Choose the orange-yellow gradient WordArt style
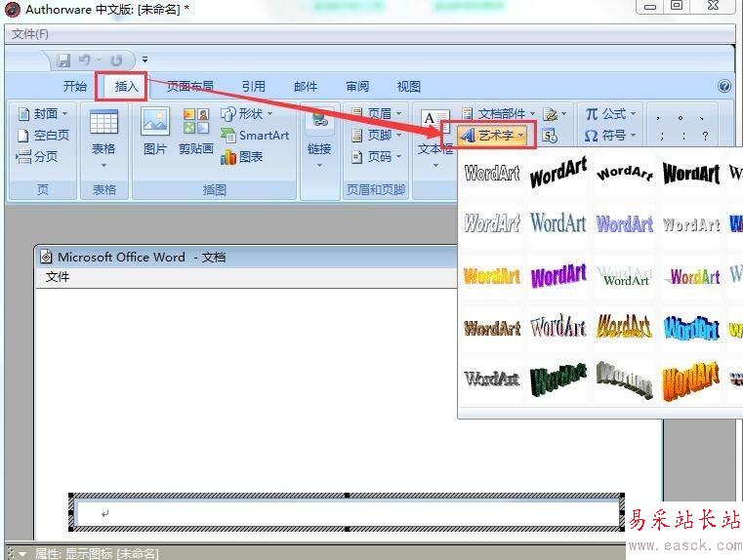Screen dimensions: 743x560 click(492, 276)
